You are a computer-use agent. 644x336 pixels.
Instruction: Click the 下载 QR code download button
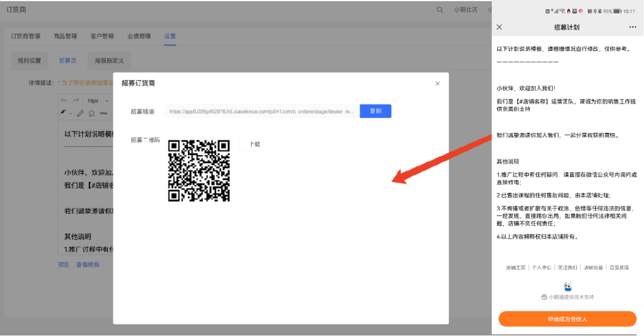point(255,144)
